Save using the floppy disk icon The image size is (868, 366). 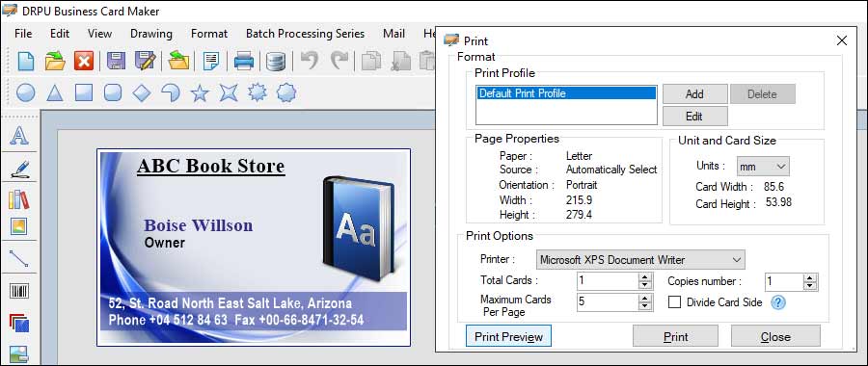(x=116, y=61)
